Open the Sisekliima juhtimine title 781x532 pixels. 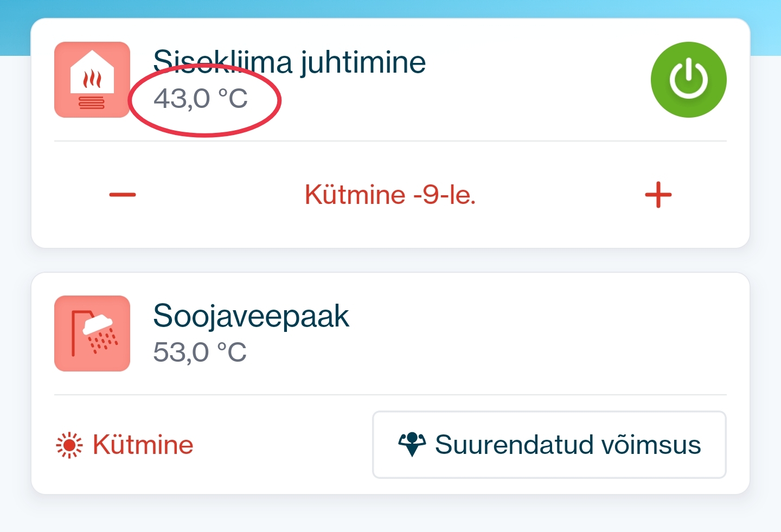[289, 62]
